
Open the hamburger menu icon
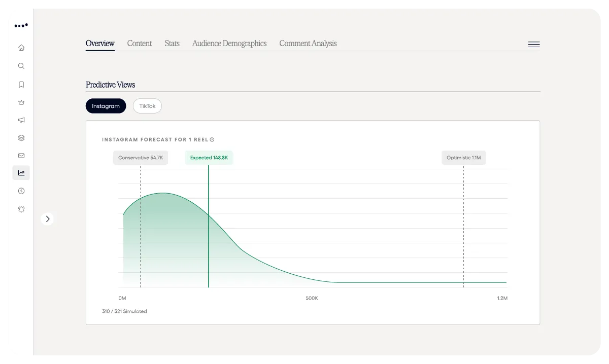[534, 45]
